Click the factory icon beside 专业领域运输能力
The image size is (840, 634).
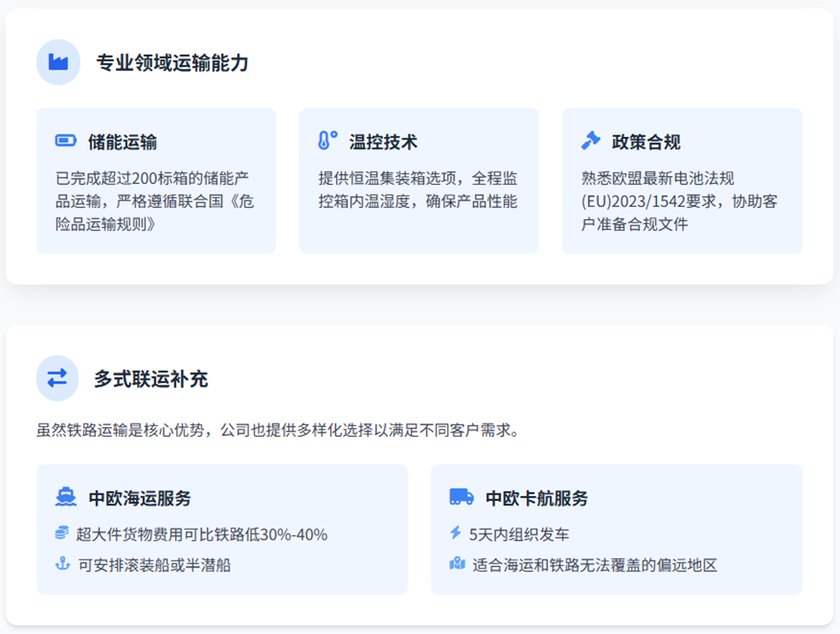point(58,62)
